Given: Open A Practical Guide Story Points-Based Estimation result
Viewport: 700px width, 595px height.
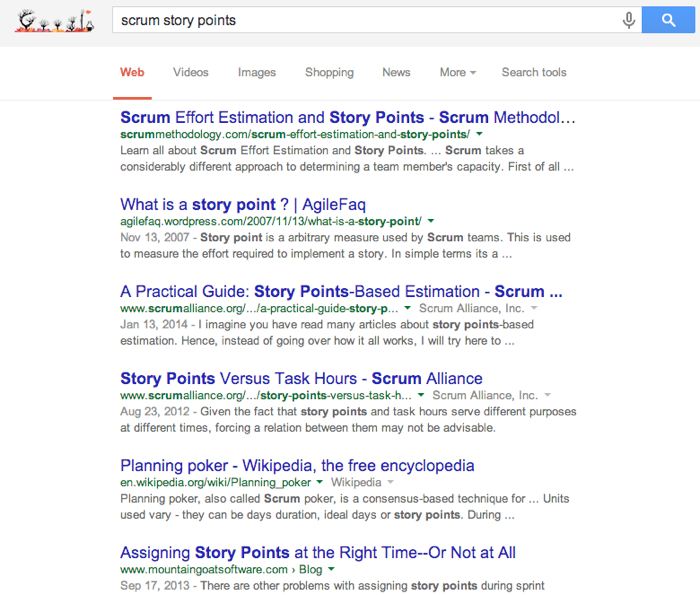Looking at the screenshot, I should (341, 291).
